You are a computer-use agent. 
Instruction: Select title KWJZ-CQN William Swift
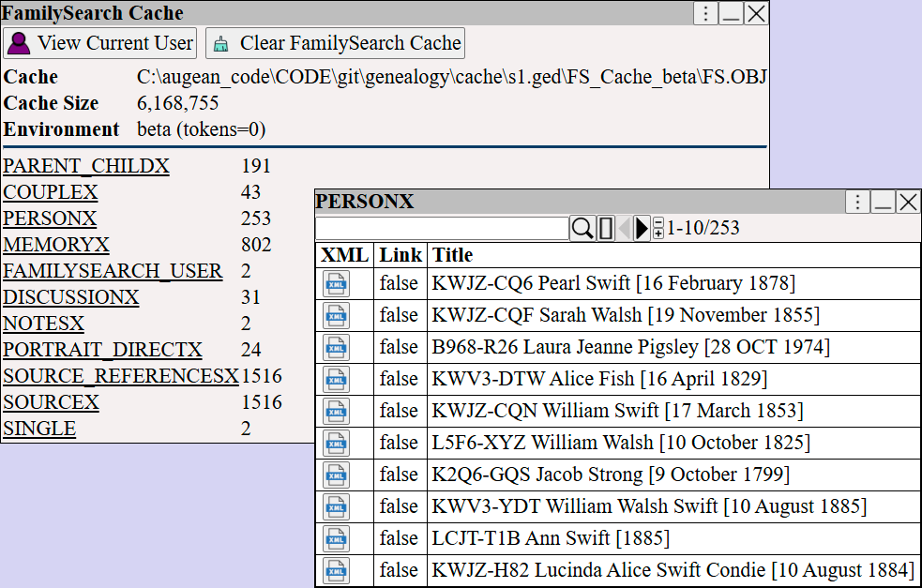(x=617, y=411)
